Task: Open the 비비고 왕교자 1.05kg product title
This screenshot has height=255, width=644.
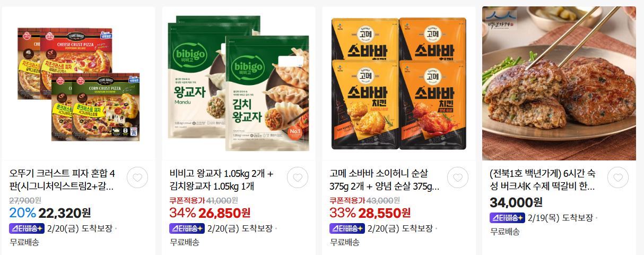Action: 222,180
